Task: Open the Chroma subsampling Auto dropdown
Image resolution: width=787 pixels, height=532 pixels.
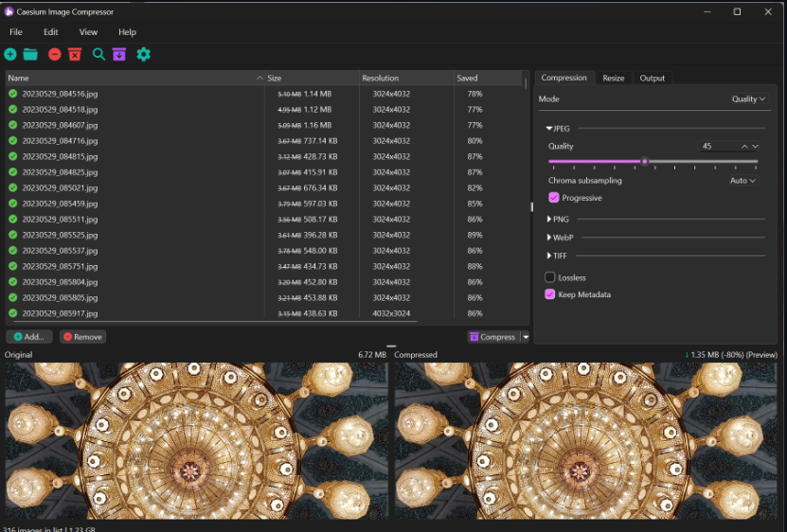Action: point(742,180)
